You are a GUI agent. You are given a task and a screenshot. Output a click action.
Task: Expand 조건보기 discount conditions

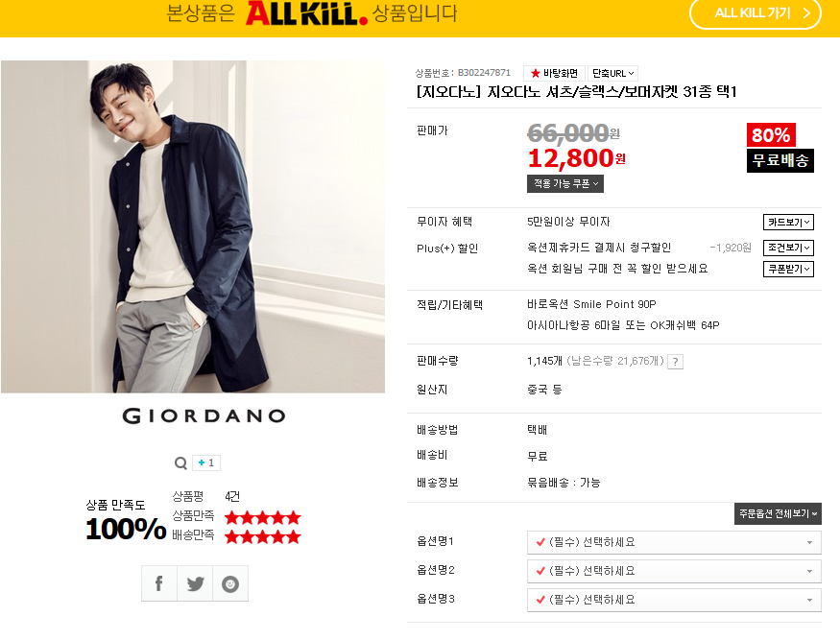coord(788,248)
